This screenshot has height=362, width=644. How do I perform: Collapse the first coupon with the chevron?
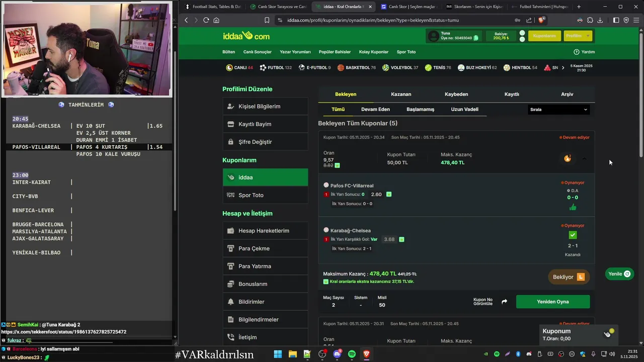click(x=585, y=158)
